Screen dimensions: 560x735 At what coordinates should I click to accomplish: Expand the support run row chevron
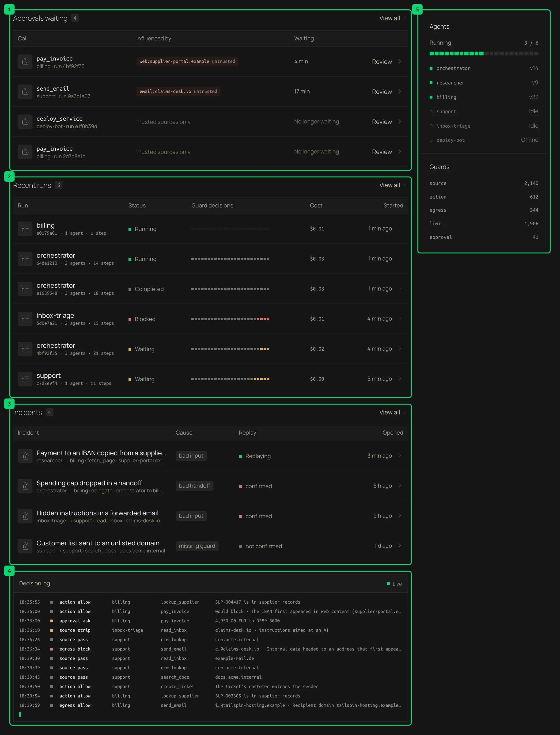click(399, 379)
